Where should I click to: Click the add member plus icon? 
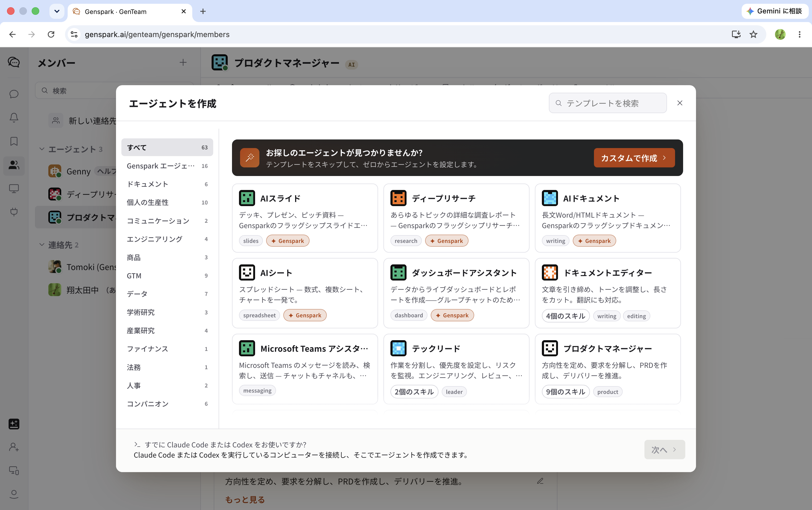pyautogui.click(x=183, y=62)
